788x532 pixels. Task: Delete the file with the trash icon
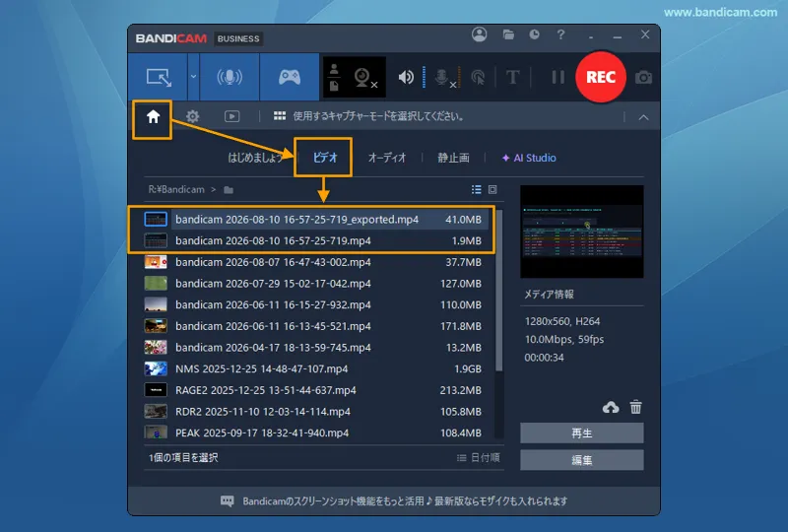[635, 407]
